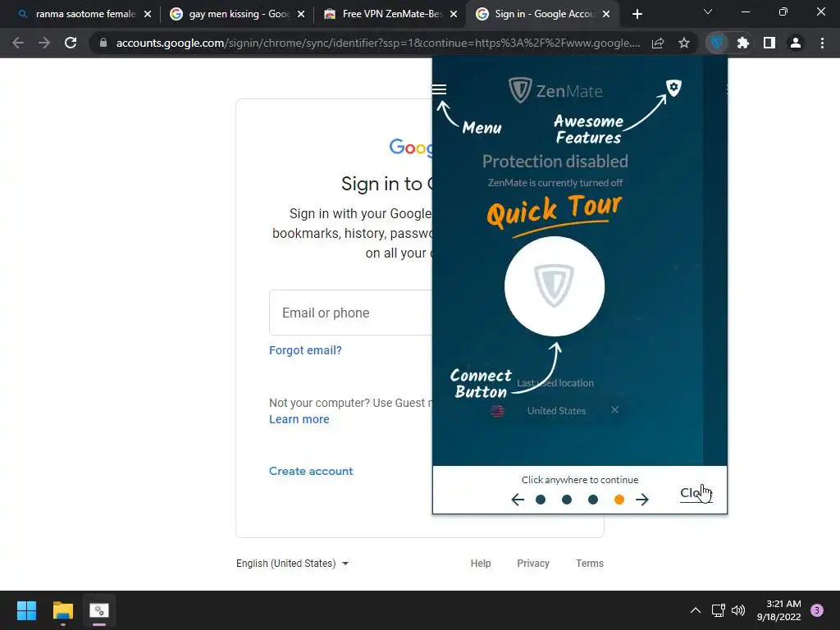This screenshot has width=840, height=630.
Task: Remove United States last used location
Action: tap(615, 410)
